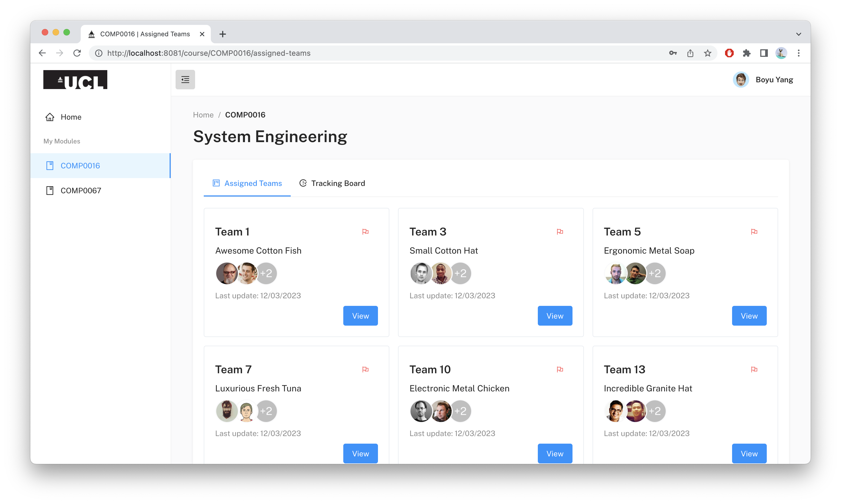Flag Team 13 using its red flag icon
This screenshot has height=504, width=841.
click(x=754, y=369)
